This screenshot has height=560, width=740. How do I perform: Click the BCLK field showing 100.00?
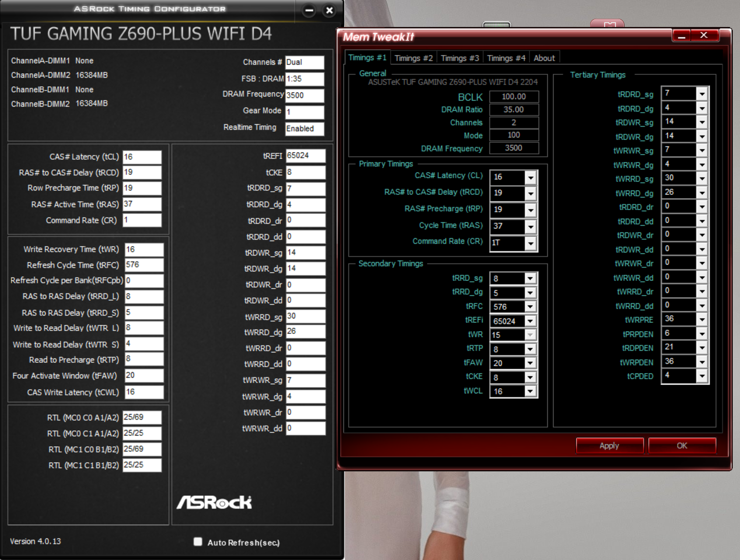tap(514, 96)
